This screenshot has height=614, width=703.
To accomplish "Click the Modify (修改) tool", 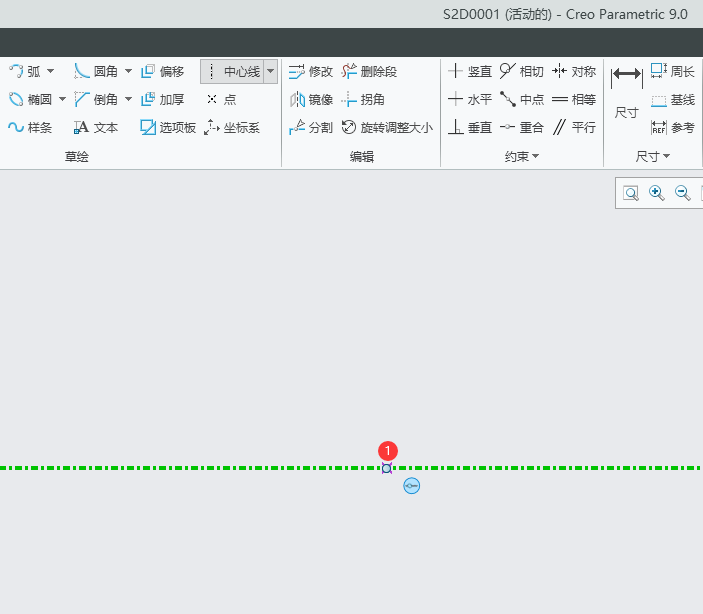I will click(x=311, y=71).
